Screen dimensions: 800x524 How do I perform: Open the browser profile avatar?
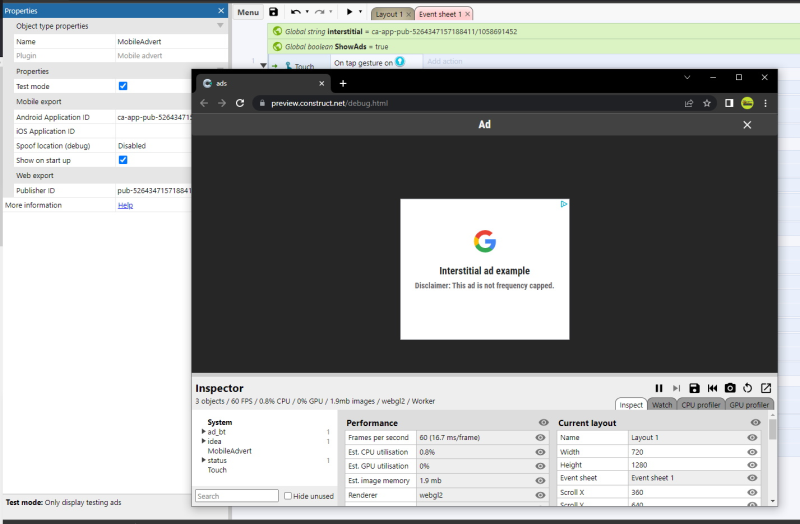click(747, 103)
